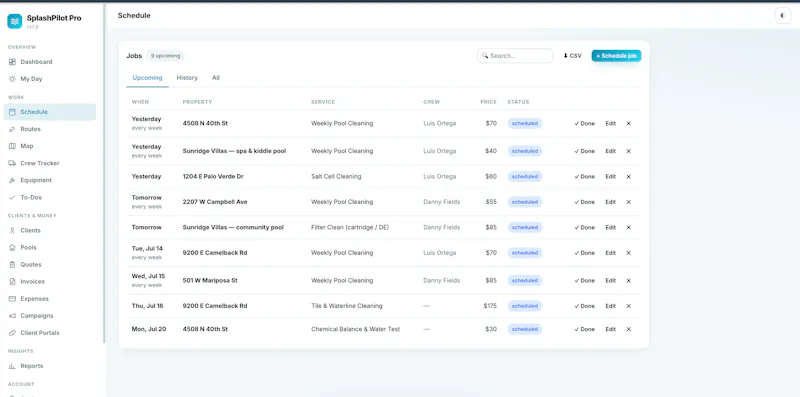This screenshot has width=800, height=397.
Task: Switch to the Upcoming tab
Action: pos(147,78)
